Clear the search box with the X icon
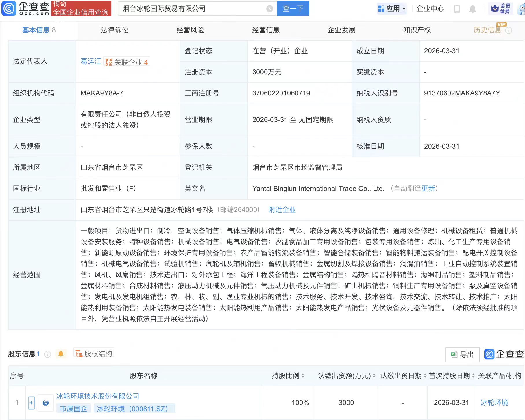Viewport: 525px width, 420px height. pos(269,9)
